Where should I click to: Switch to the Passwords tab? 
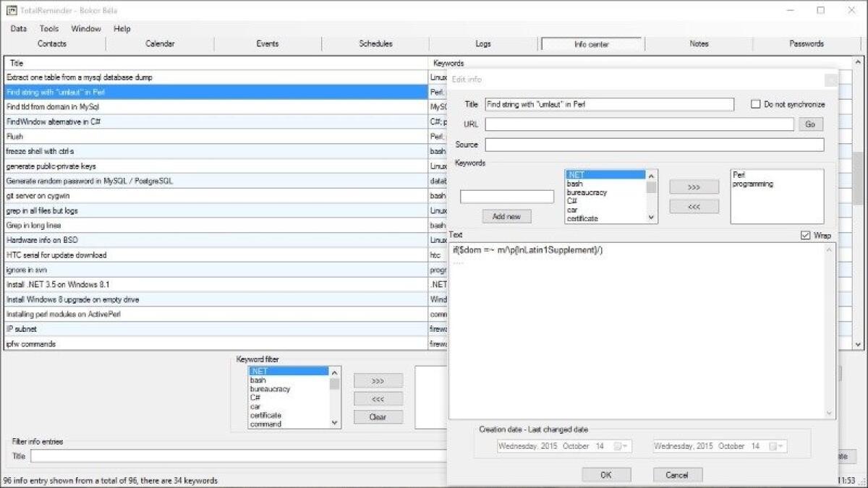805,43
